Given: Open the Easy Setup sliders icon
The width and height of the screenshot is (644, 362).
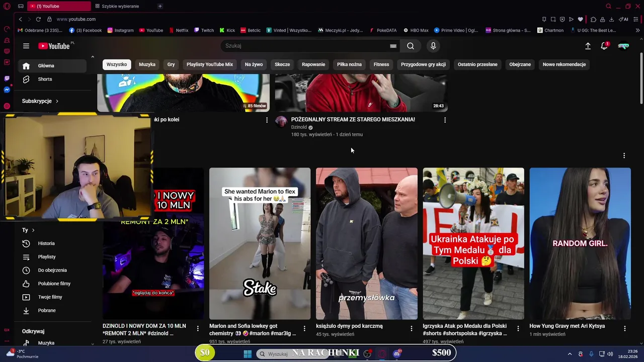Looking at the screenshot, I should pos(636,19).
